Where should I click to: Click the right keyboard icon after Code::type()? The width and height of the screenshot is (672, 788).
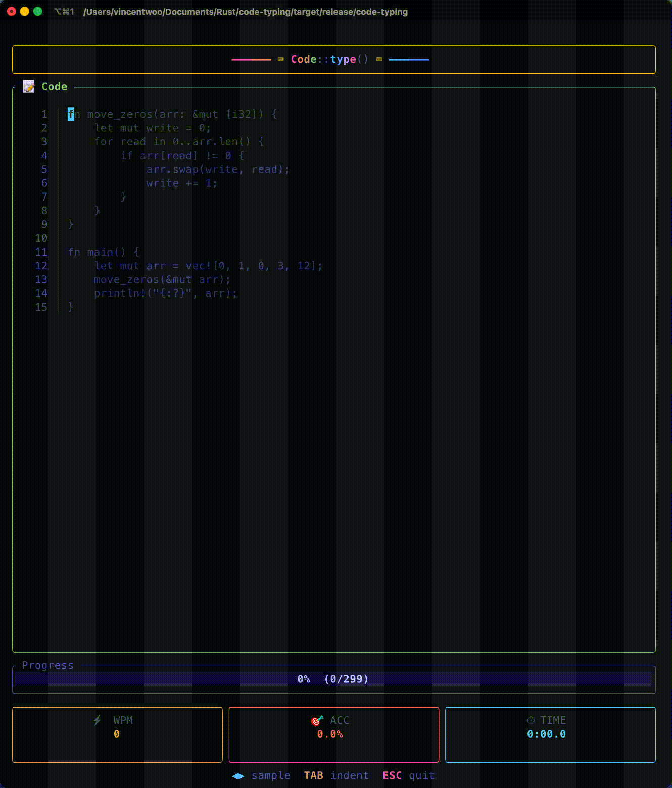[x=379, y=59]
